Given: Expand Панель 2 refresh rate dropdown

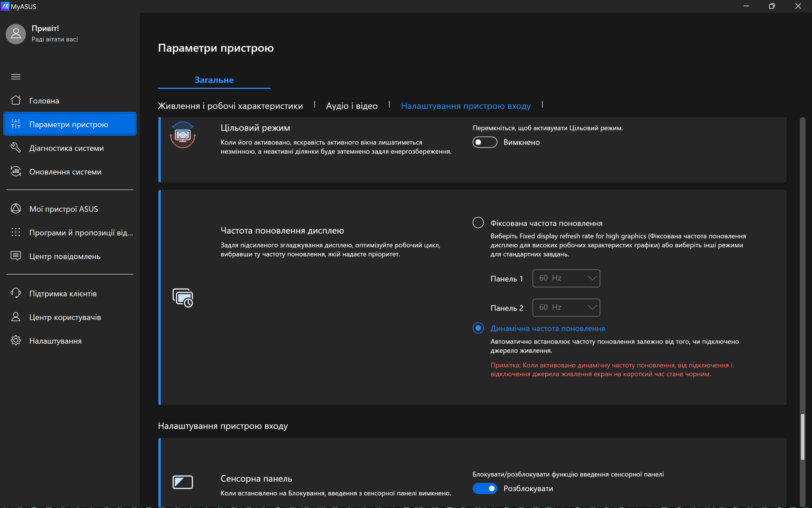Looking at the screenshot, I should (566, 307).
